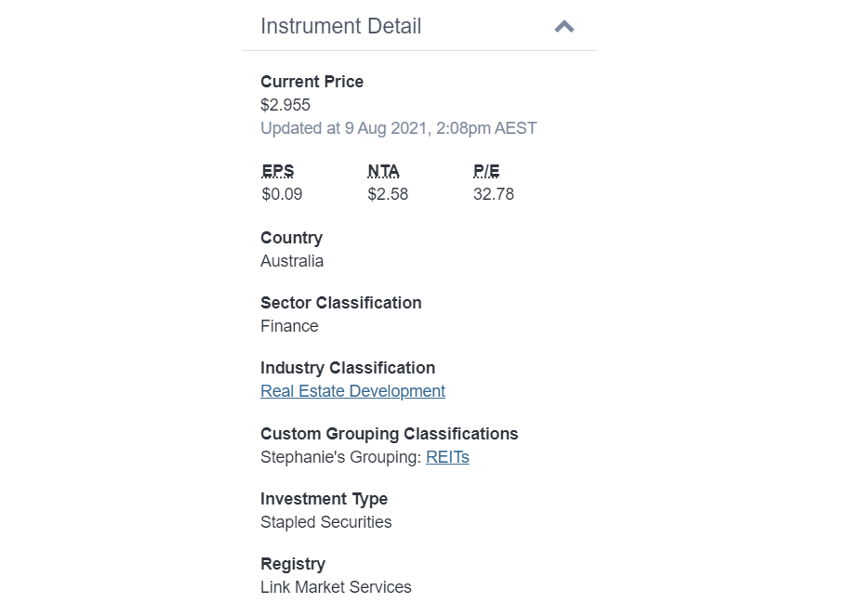Open the REITs custom grouping link
The image size is (848, 616).
[x=447, y=457]
